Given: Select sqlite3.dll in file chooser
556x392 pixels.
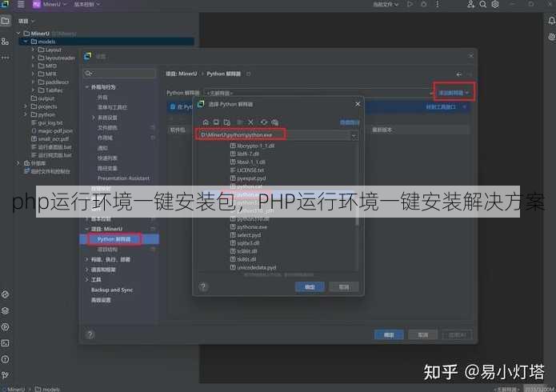Looking at the screenshot, I should pyautogui.click(x=245, y=243).
